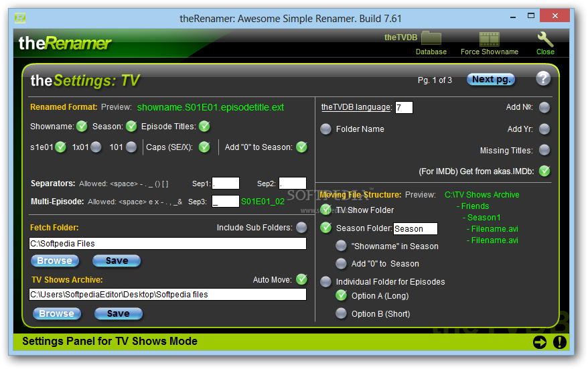Viewport: 588px width, 369px height.
Task: Enable the Folder Name option
Action: [326, 129]
